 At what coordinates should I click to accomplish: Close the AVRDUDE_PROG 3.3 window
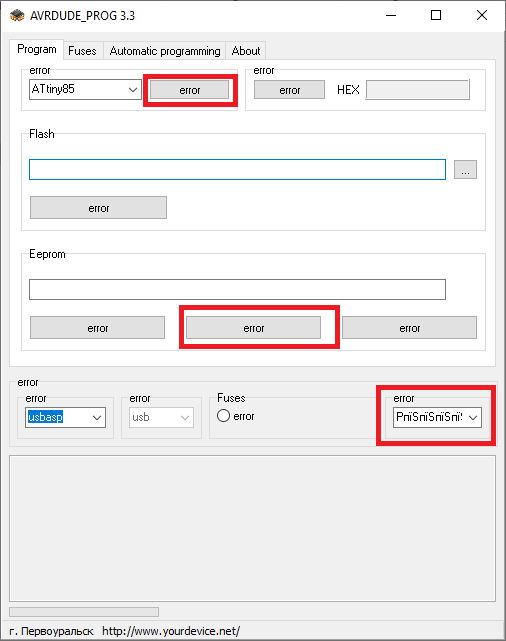click(x=482, y=16)
